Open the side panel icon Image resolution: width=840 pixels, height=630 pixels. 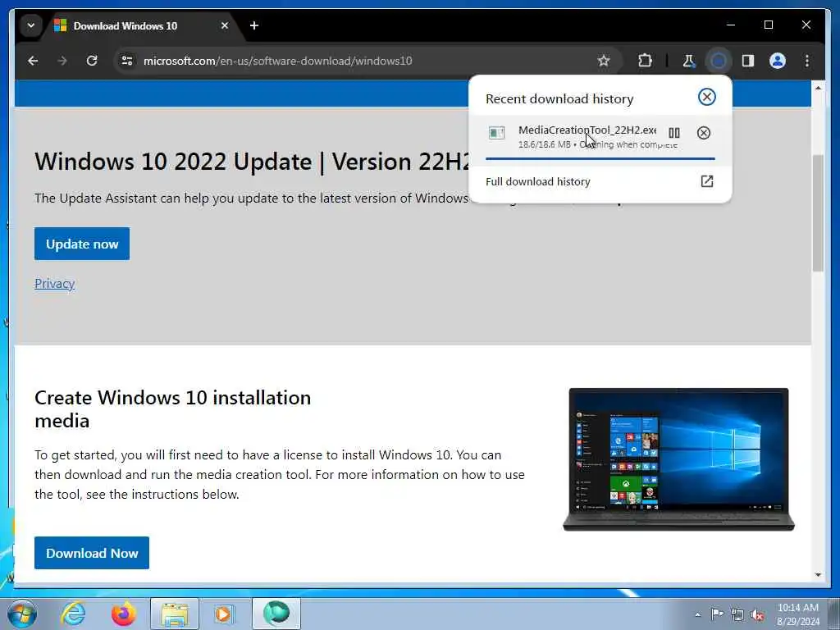[x=748, y=61]
